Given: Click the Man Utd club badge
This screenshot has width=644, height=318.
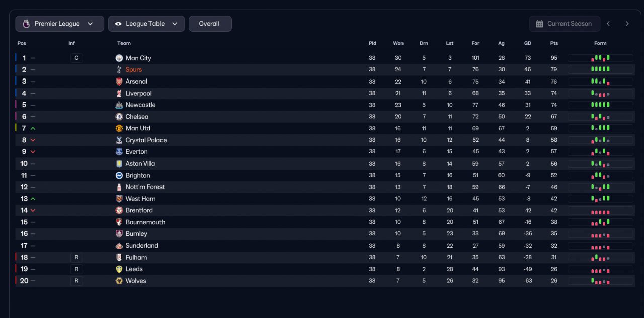Looking at the screenshot, I should click(119, 128).
